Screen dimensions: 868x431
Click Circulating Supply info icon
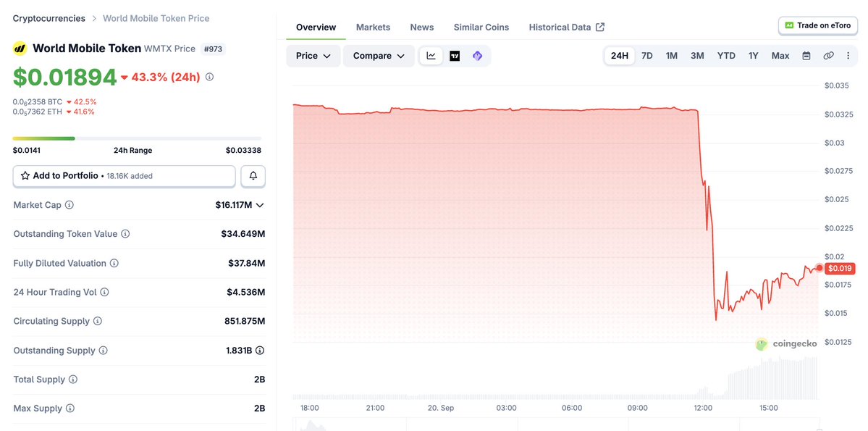click(x=98, y=322)
